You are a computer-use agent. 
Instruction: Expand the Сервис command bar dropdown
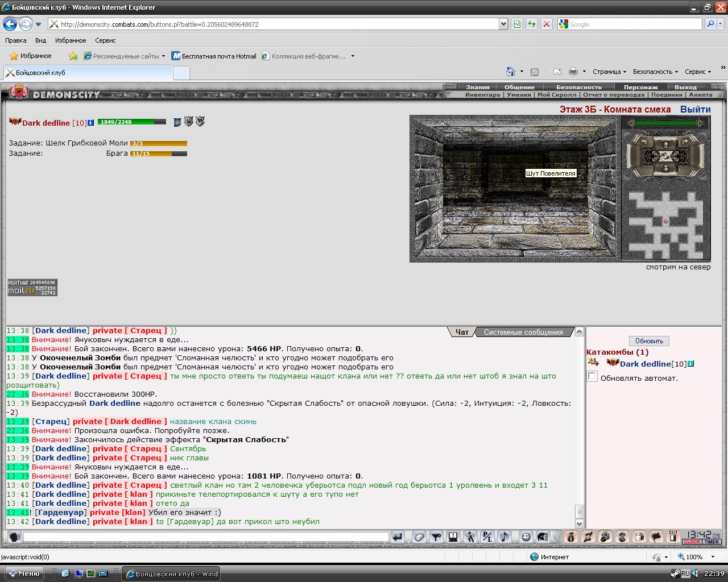698,72
